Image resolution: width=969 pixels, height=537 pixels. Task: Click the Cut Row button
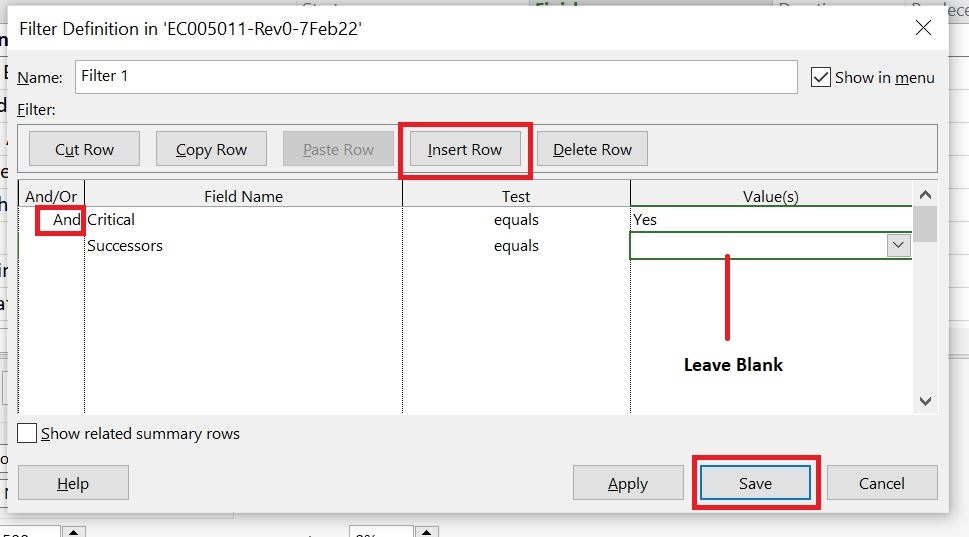(x=85, y=149)
